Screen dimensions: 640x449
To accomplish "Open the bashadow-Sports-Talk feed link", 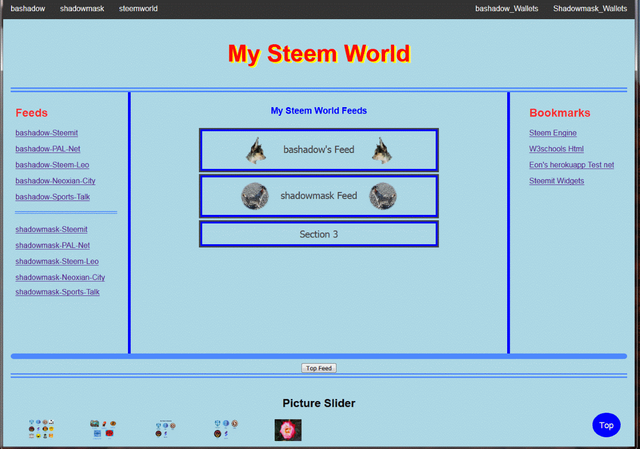I will (53, 197).
